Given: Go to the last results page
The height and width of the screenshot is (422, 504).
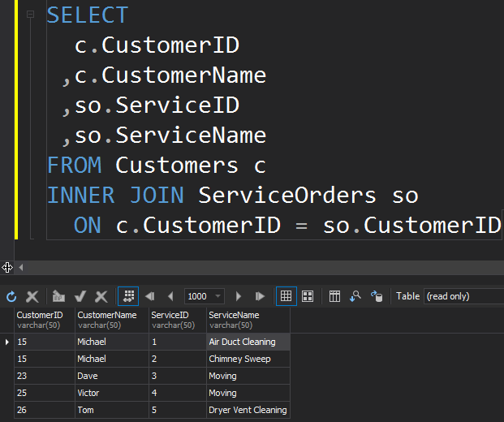Looking at the screenshot, I should (x=260, y=296).
